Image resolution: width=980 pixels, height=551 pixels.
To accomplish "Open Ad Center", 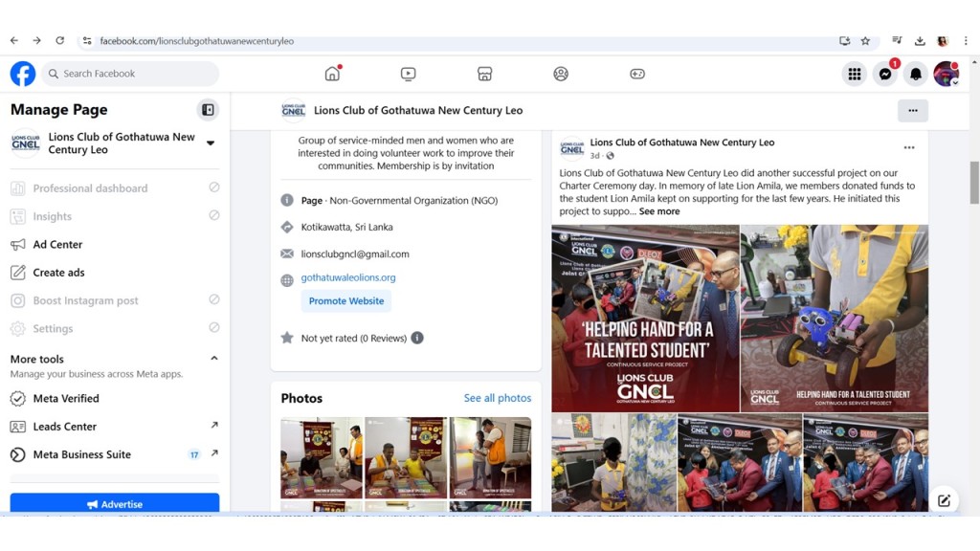I will pos(115,244).
